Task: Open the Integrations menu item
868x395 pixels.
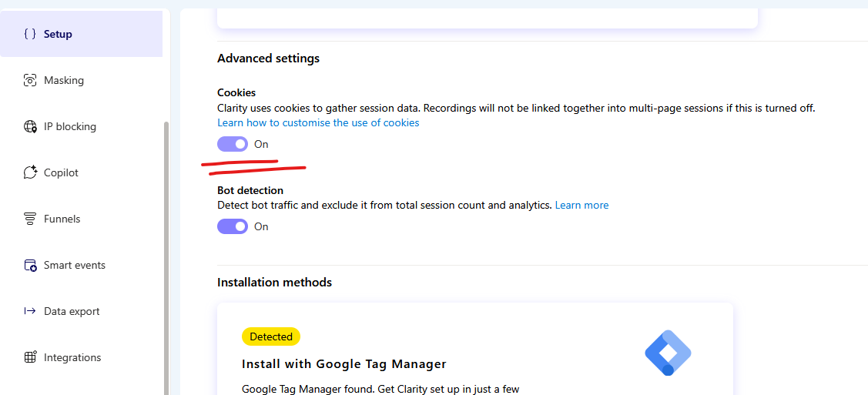Action: (72, 357)
